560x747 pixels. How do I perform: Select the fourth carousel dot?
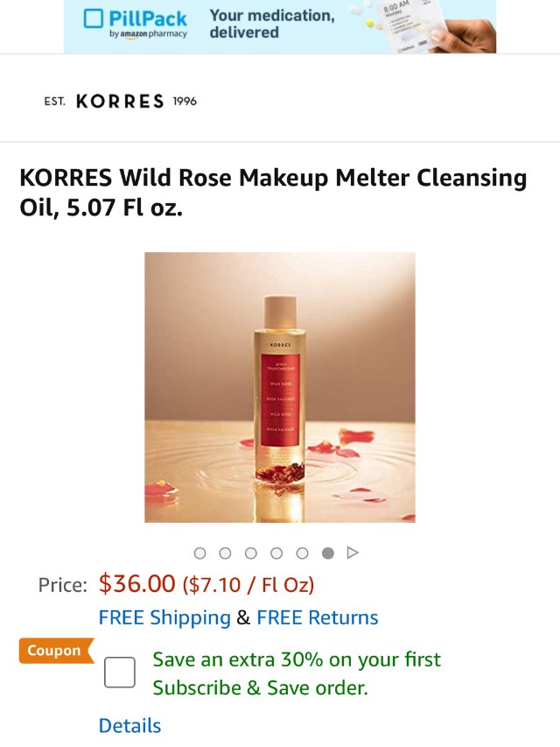pos(276,553)
